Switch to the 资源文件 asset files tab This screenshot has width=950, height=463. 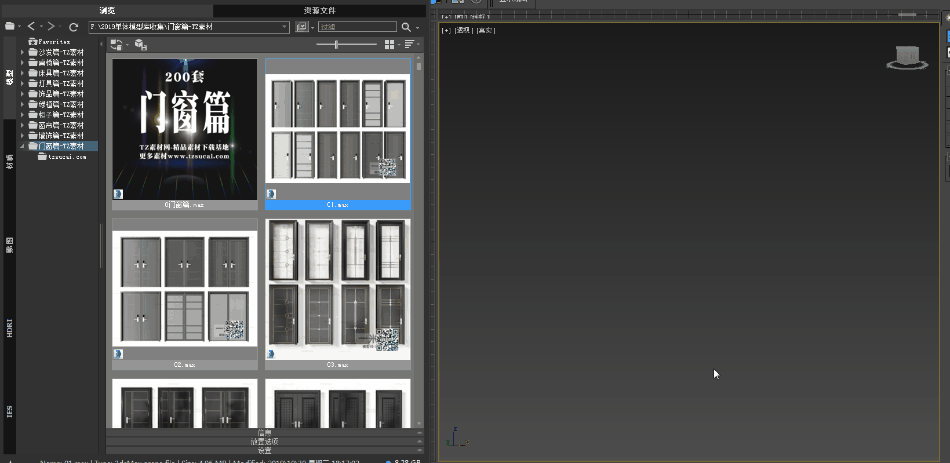click(x=319, y=10)
